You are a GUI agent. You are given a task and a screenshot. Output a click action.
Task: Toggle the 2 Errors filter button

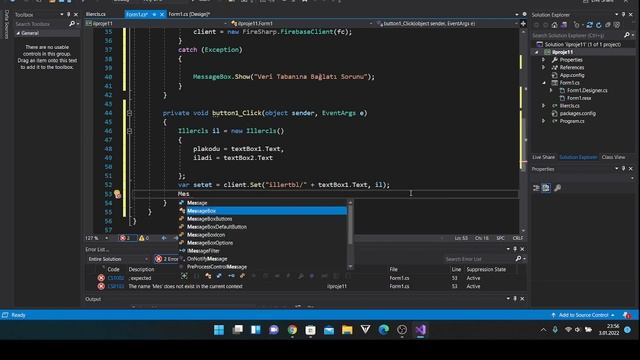click(x=167, y=259)
